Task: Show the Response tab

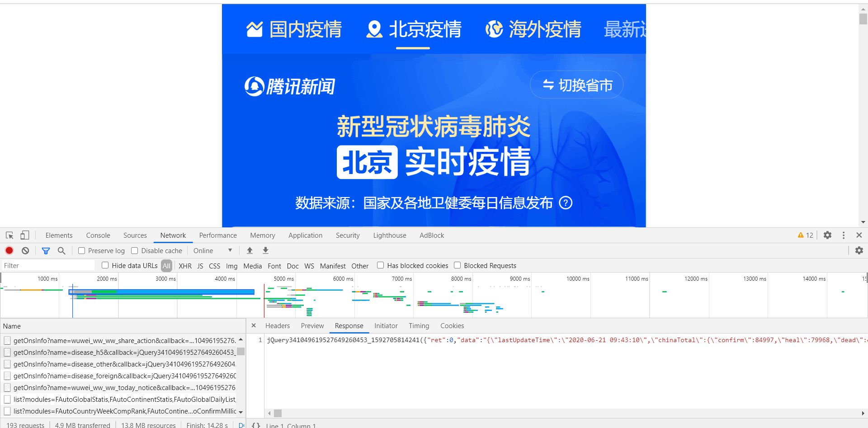Action: coord(349,326)
